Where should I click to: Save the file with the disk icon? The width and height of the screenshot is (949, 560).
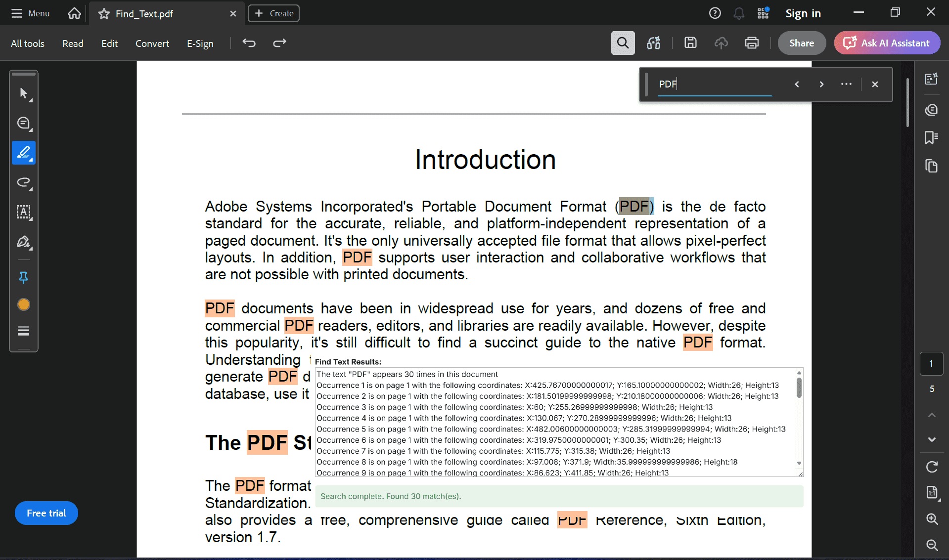(690, 43)
